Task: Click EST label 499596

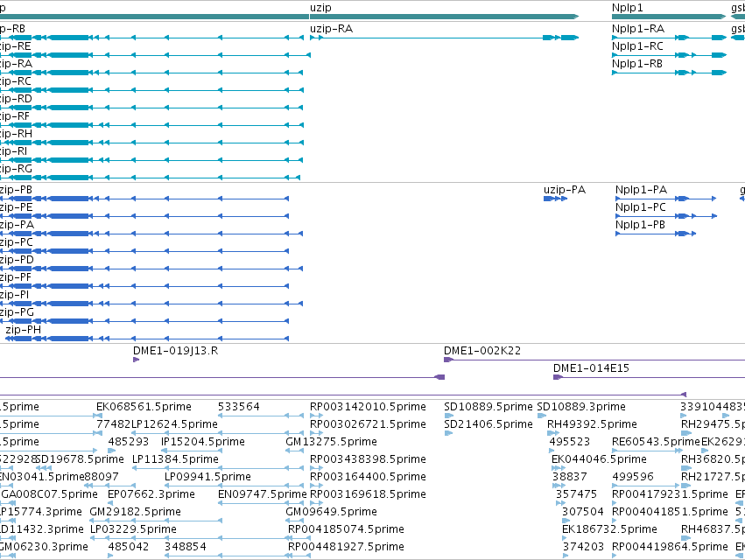Action: click(633, 477)
